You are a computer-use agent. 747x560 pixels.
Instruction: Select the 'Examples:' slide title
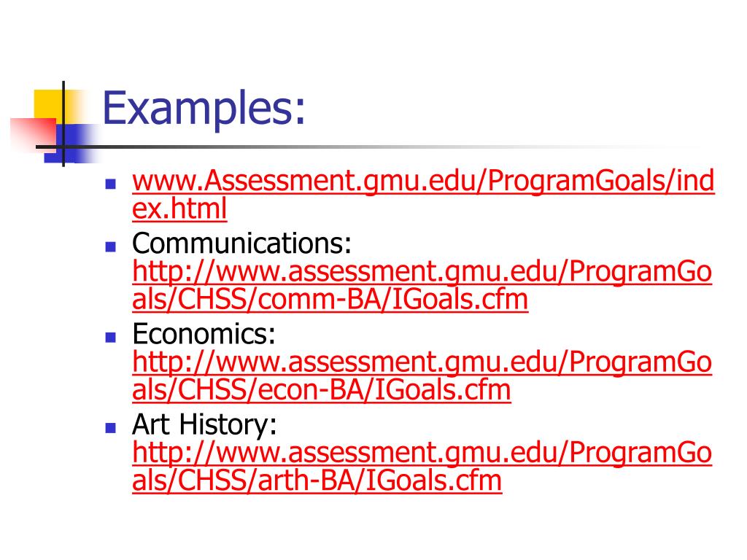pos(204,109)
